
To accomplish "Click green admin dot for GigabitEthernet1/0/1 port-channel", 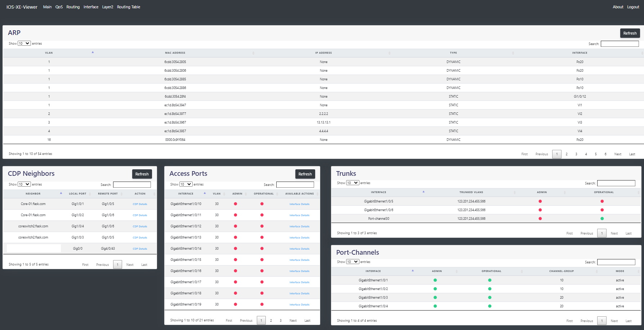I will tap(435, 280).
